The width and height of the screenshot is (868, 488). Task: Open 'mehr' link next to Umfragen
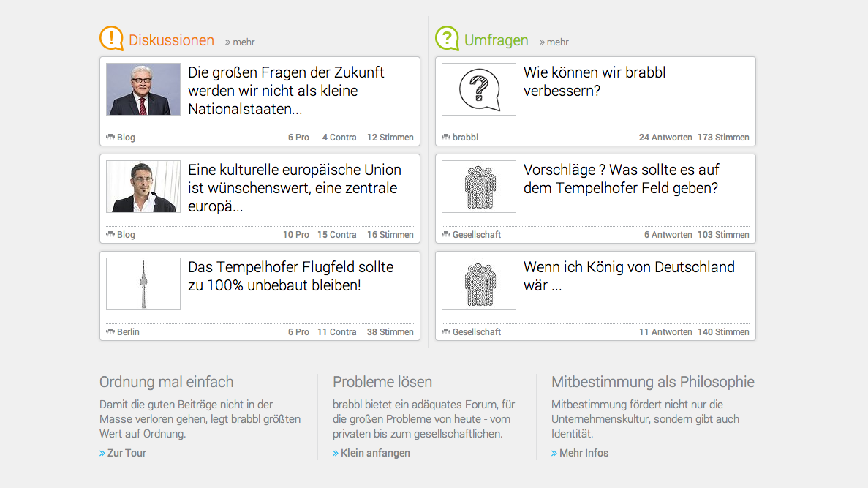coord(554,42)
